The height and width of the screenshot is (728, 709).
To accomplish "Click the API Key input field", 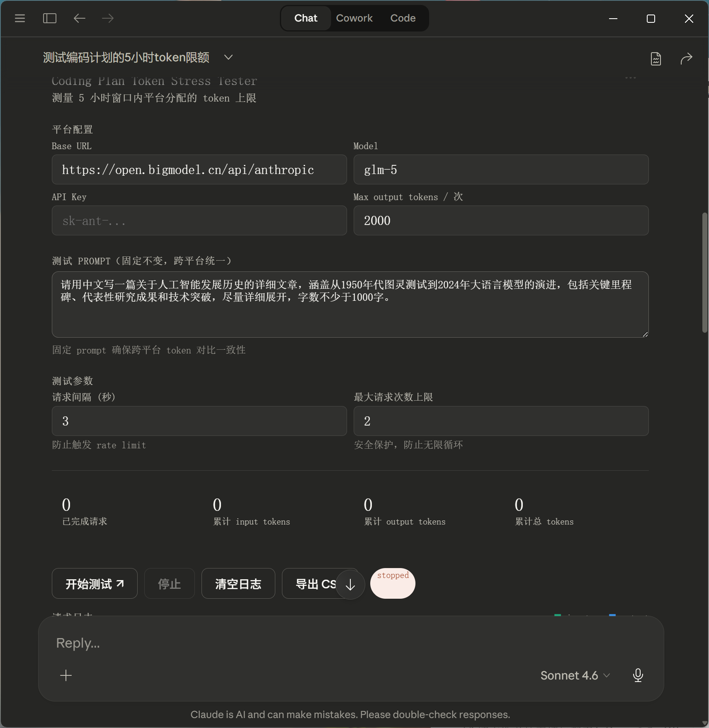I will (x=199, y=221).
